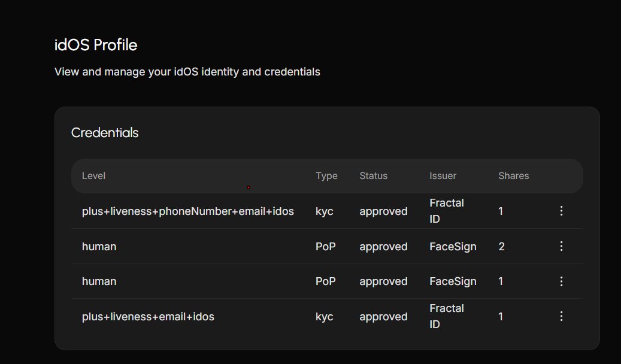Click approved status in the human row with 1 share

coord(383,281)
